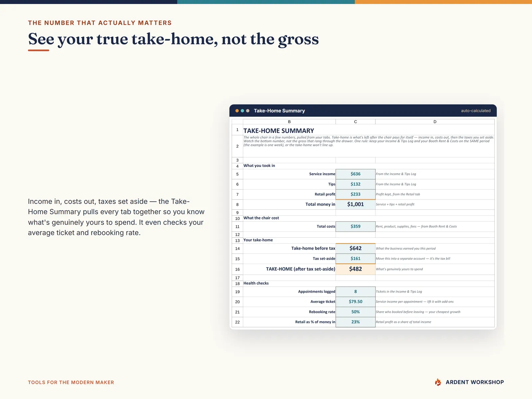The height and width of the screenshot is (399, 532).
Task: Click the note 'Service + tips + retail profit'
Action: tap(395, 204)
